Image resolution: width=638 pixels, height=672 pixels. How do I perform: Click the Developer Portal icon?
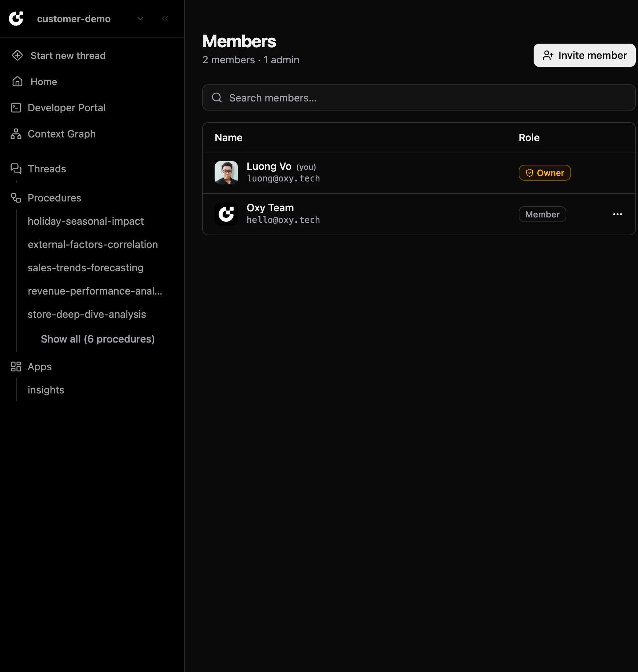click(16, 108)
